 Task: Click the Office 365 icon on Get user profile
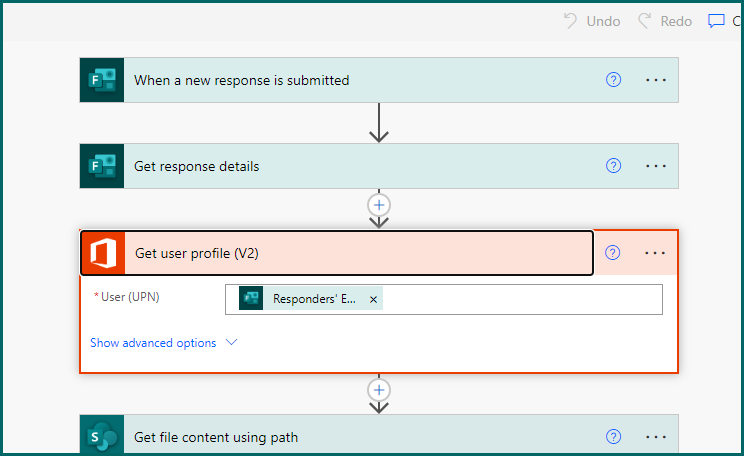103,253
